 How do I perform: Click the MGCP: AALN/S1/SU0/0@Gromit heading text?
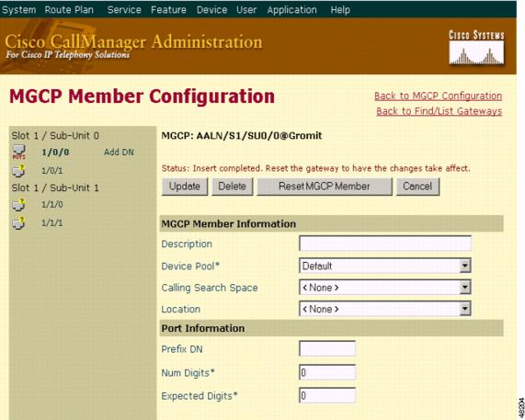pyautogui.click(x=242, y=136)
